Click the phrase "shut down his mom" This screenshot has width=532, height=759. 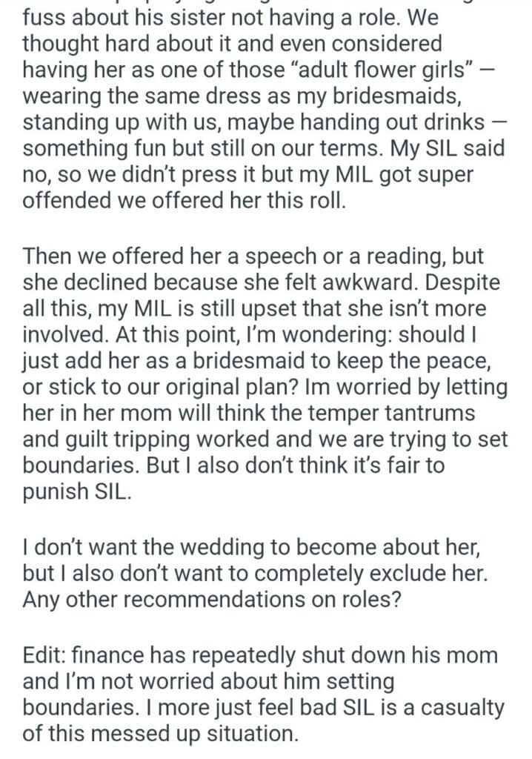tap(390, 655)
